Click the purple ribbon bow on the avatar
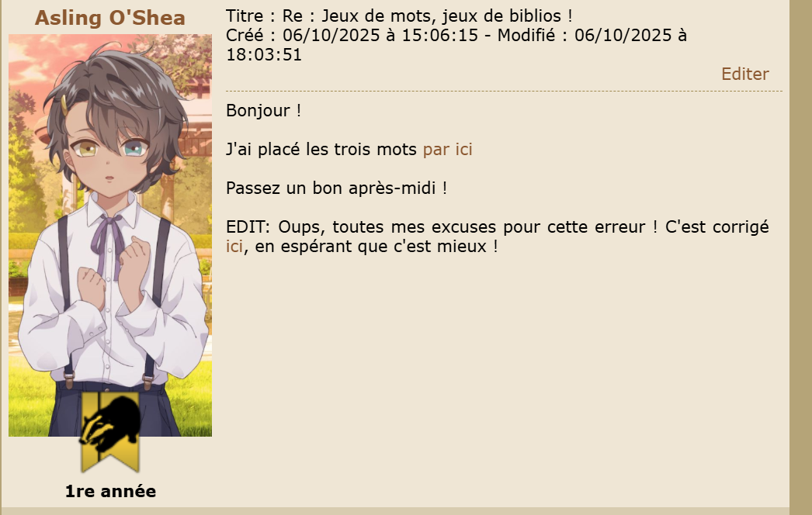This screenshot has width=812, height=515. click(x=108, y=240)
